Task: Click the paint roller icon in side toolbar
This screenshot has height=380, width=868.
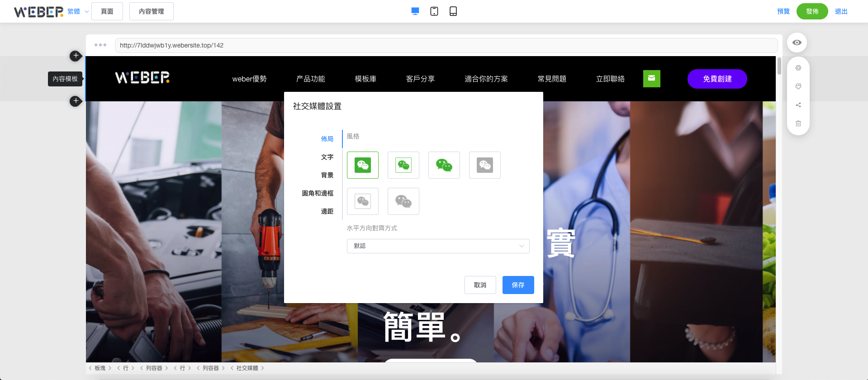Action: [x=798, y=86]
